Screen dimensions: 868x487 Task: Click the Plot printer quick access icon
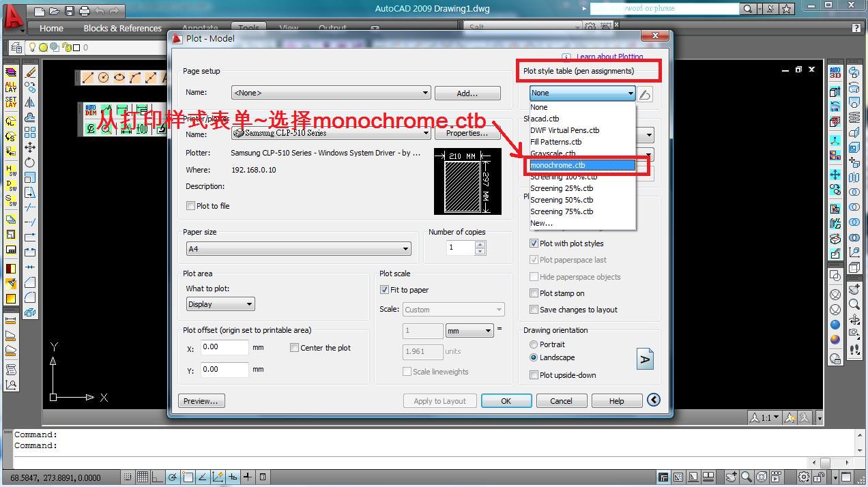click(84, 11)
